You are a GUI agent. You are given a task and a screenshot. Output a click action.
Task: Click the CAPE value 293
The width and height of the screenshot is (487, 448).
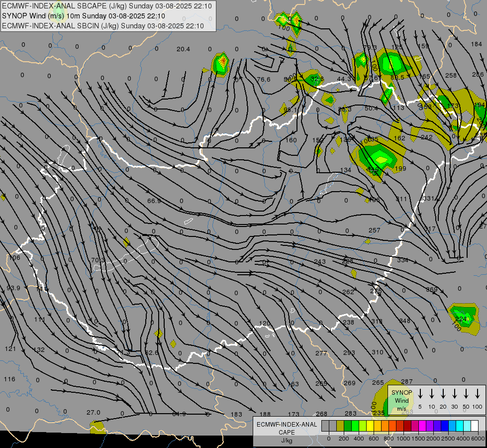349,352
